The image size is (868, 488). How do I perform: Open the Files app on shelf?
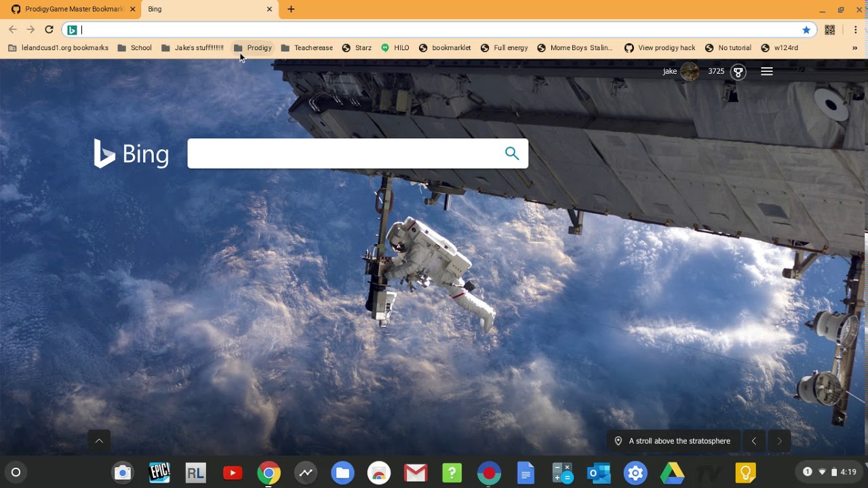click(342, 472)
